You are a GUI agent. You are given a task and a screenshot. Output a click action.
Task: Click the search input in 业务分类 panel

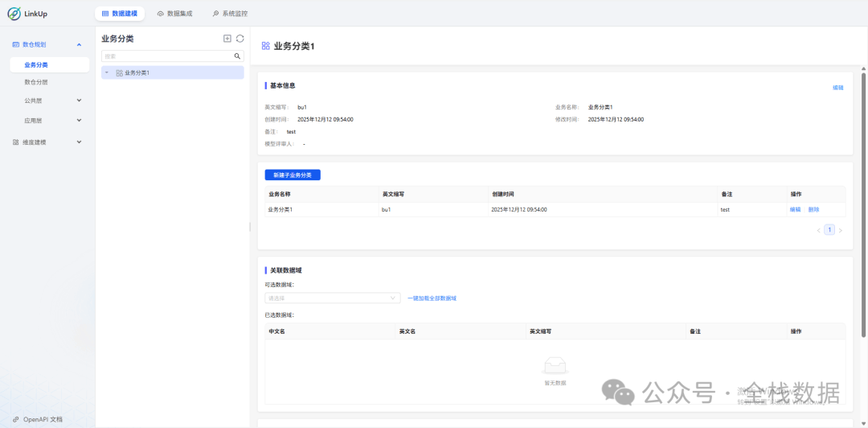tap(167, 56)
